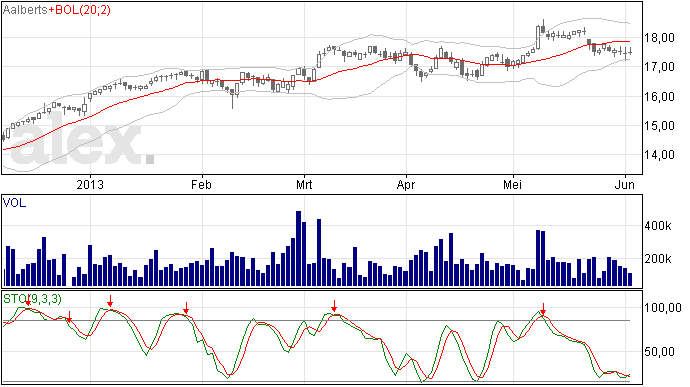Click the 14,00 price axis value
The image size is (690, 387).
(x=660, y=155)
